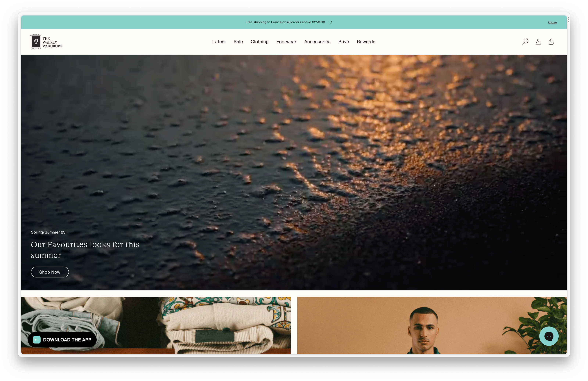Open the chat bubble widget
The height and width of the screenshot is (381, 588).
tap(549, 336)
